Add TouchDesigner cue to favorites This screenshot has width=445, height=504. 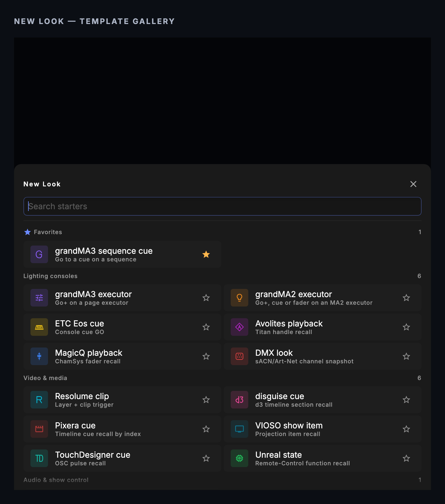(x=206, y=458)
